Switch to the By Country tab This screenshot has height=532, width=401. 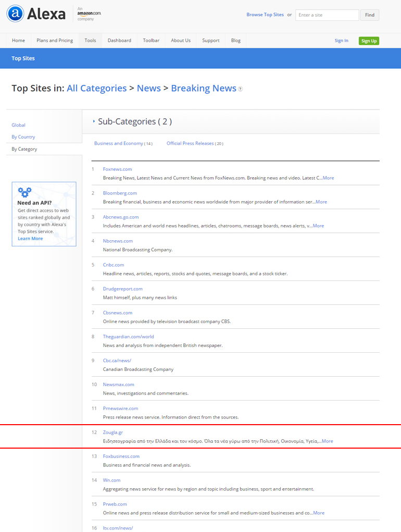click(23, 137)
